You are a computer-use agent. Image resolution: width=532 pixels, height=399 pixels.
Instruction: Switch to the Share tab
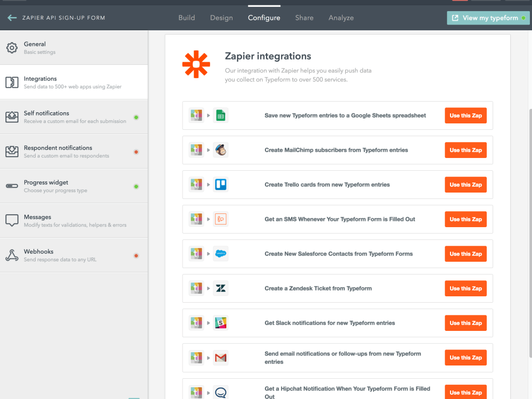click(x=304, y=18)
